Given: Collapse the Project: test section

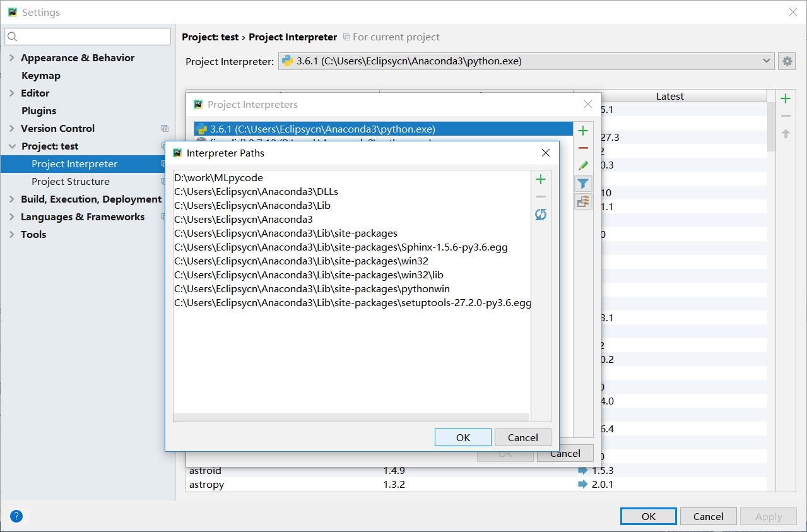Looking at the screenshot, I should tap(12, 146).
